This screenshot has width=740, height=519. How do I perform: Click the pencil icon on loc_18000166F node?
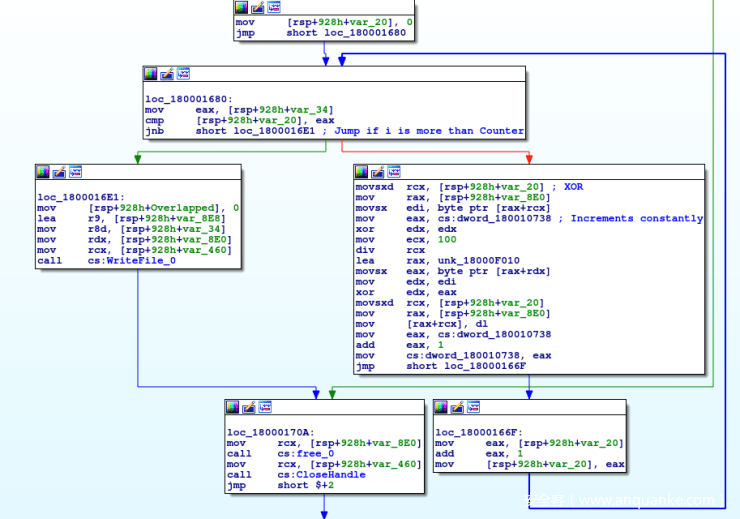(x=457, y=407)
